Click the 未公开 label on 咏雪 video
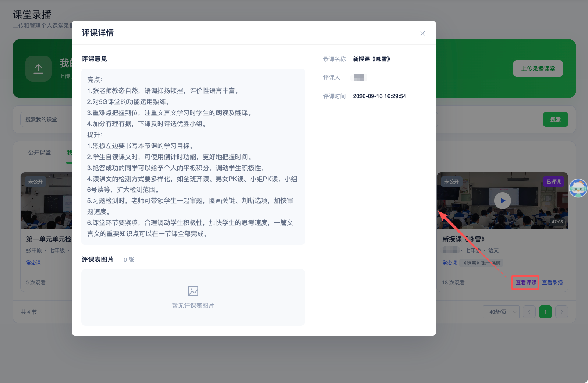This screenshot has width=588, height=383. [451, 182]
